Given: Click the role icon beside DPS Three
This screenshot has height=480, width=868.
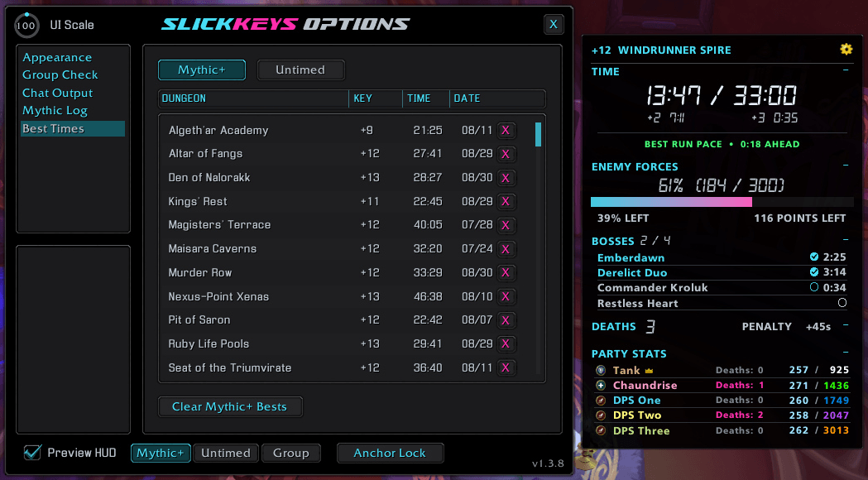Looking at the screenshot, I should pos(601,430).
